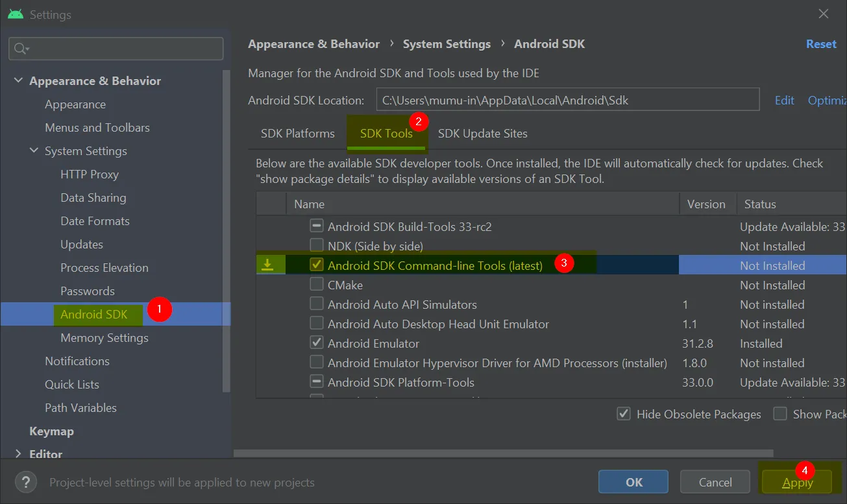The image size is (847, 504).
Task: Select Data Sharing settings
Action: tap(93, 198)
